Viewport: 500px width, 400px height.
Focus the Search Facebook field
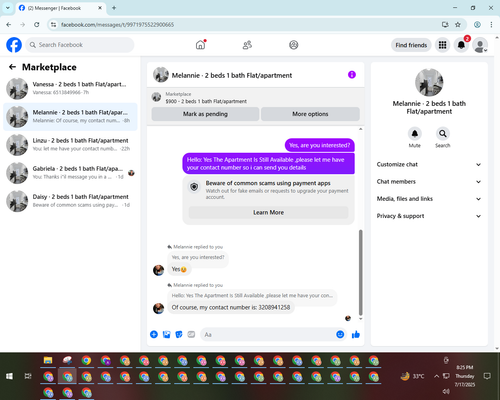(x=80, y=45)
